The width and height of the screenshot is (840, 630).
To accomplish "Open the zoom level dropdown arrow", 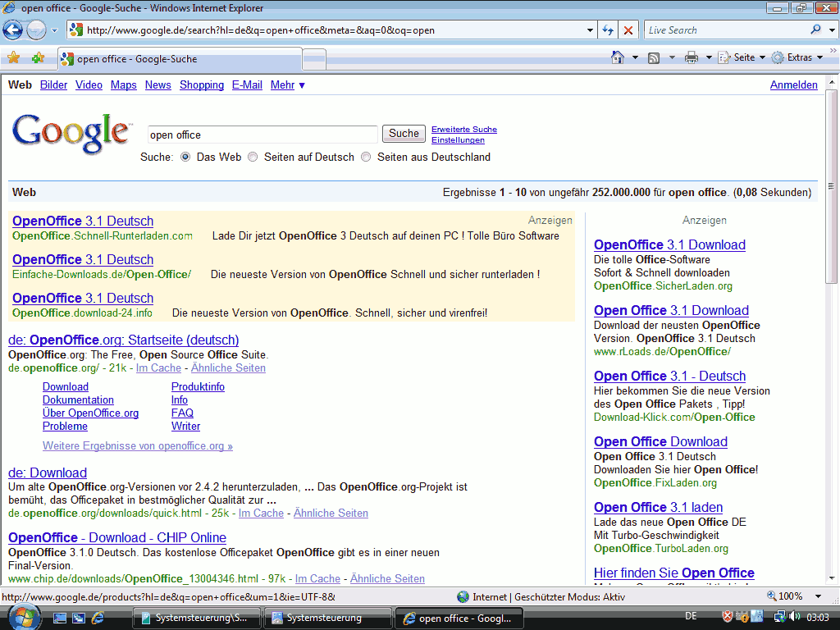I will click(x=818, y=596).
